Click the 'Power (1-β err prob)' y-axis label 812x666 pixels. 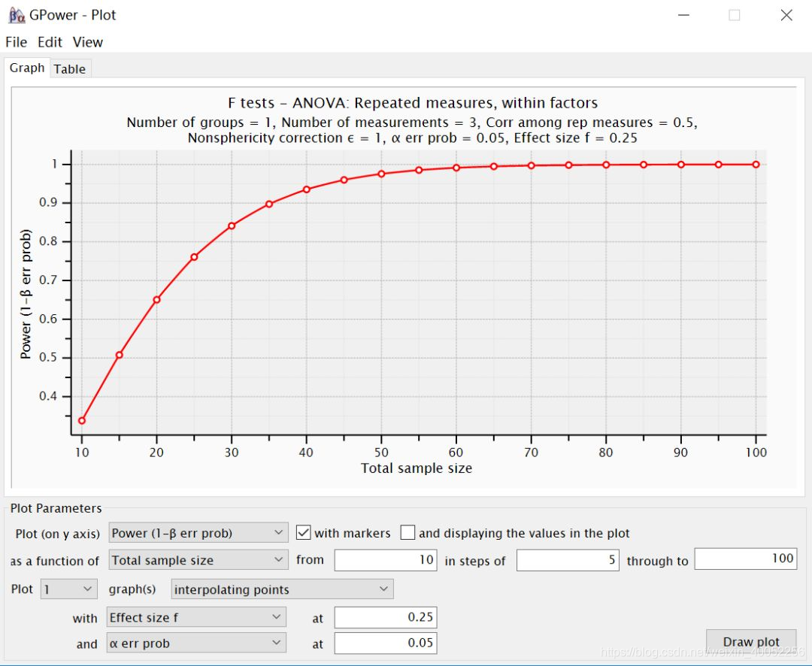pyautogui.click(x=26, y=294)
